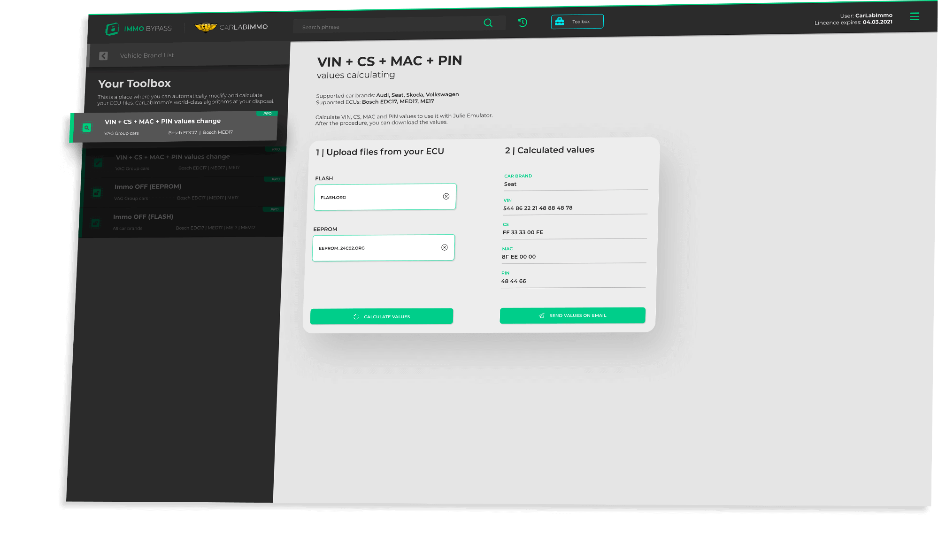The width and height of the screenshot is (938, 560).
Task: Click the licence expiry date 04.03.2021
Action: click(877, 22)
